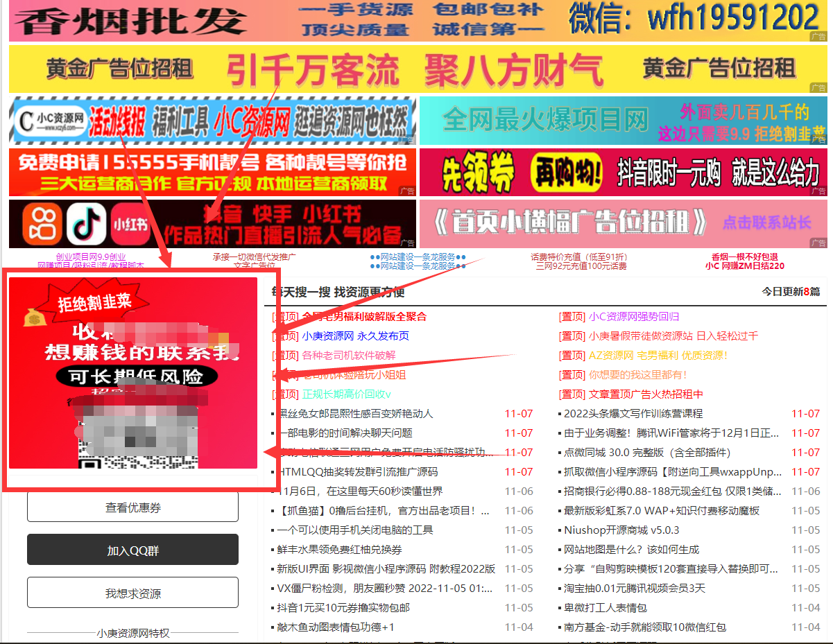
Task: Open the 全网最火爆项目网 banner
Action: pos(623,121)
